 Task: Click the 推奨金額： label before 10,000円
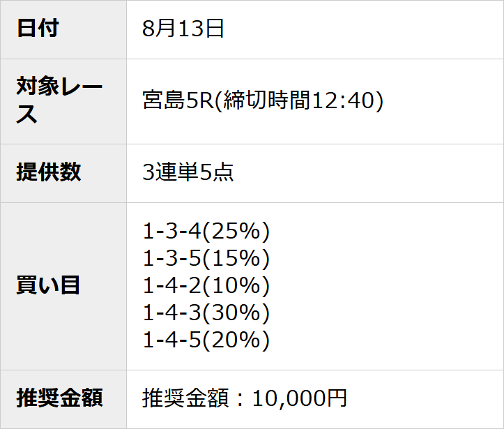[192, 398]
